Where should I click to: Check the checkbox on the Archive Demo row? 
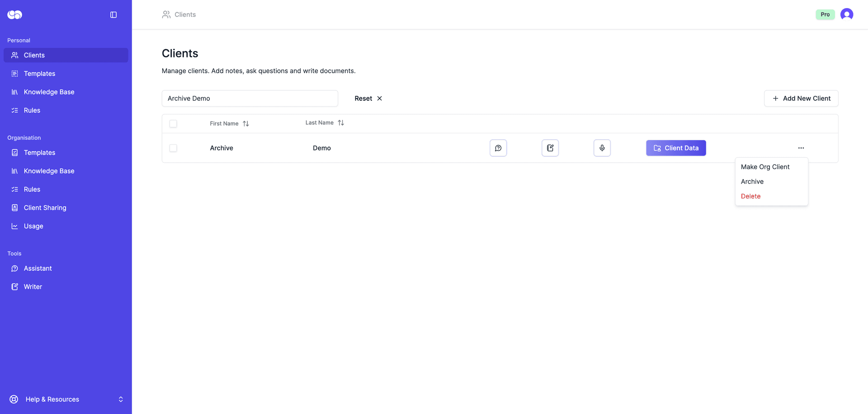click(173, 148)
